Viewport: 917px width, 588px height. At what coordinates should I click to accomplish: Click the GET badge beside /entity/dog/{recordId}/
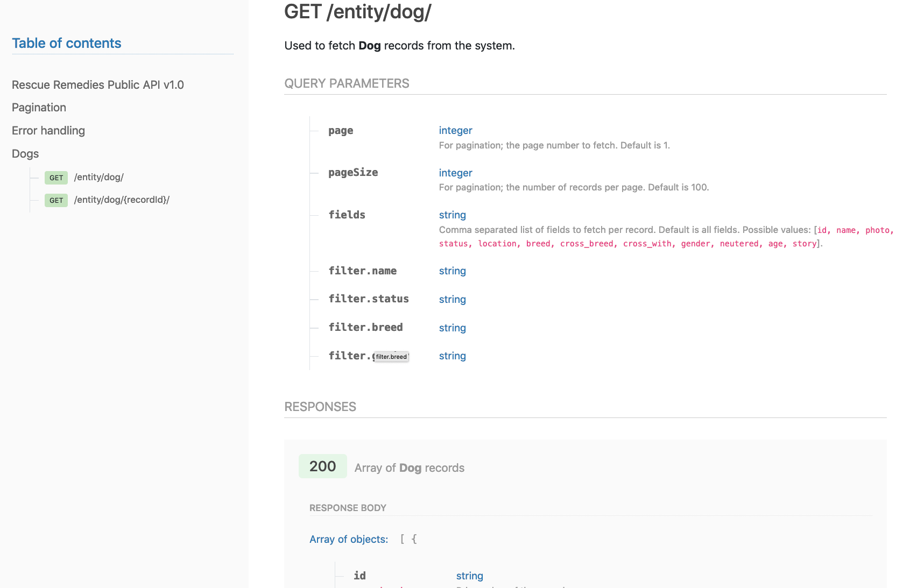pyautogui.click(x=56, y=201)
